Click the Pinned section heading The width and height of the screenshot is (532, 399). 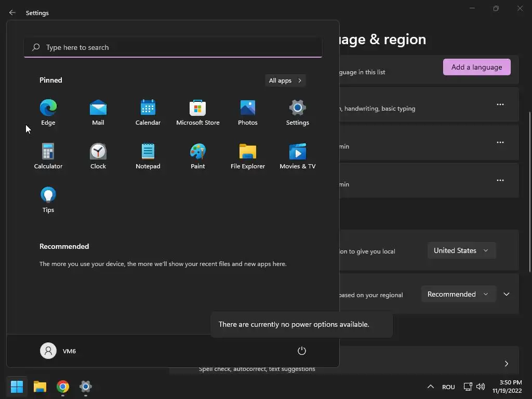[x=51, y=80]
